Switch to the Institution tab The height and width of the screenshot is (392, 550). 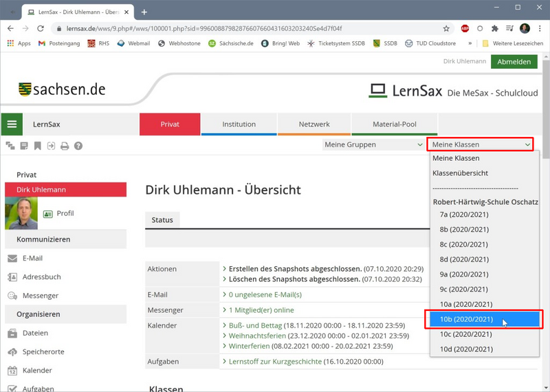point(239,124)
